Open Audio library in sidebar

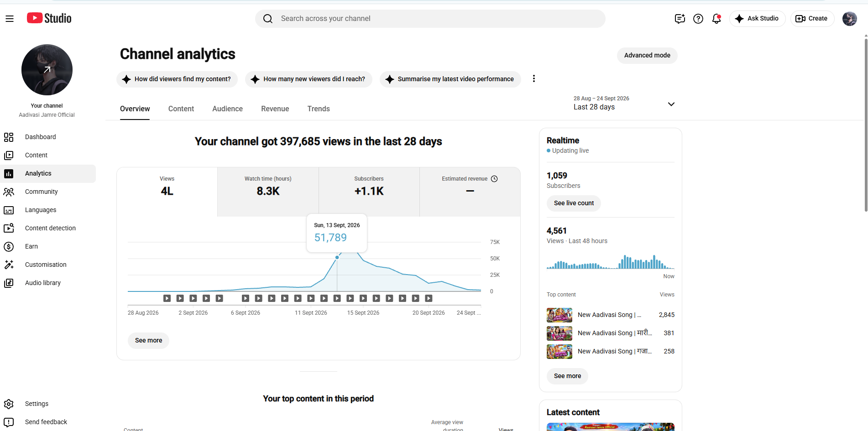[x=48, y=283]
